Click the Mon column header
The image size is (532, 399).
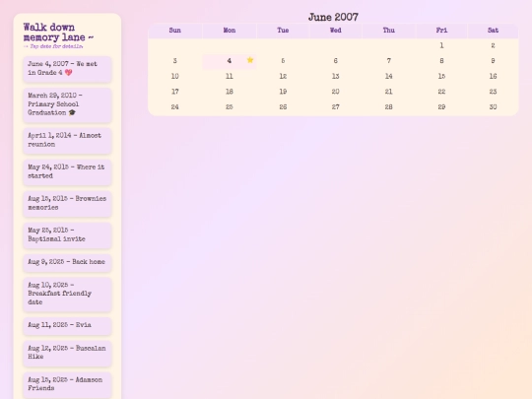tap(230, 31)
